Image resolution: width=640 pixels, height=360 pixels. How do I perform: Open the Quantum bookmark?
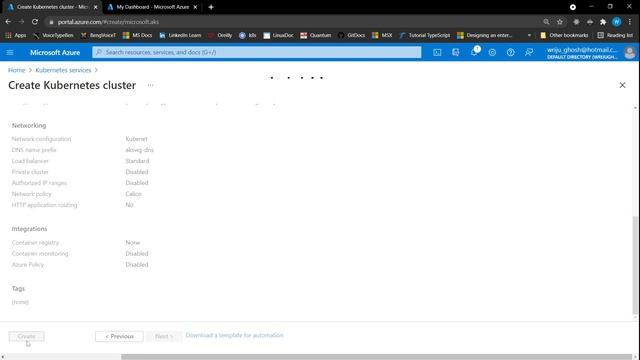tap(316, 36)
